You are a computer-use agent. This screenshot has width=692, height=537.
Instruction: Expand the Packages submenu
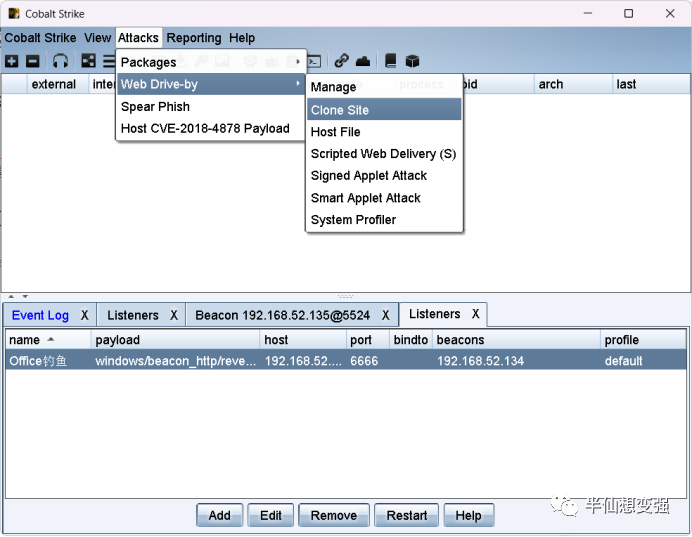pyautogui.click(x=211, y=62)
